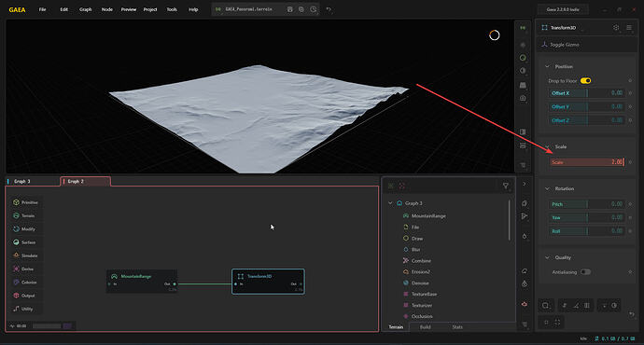Open the Derive node category
This screenshot has height=345, width=644.
(23, 269)
